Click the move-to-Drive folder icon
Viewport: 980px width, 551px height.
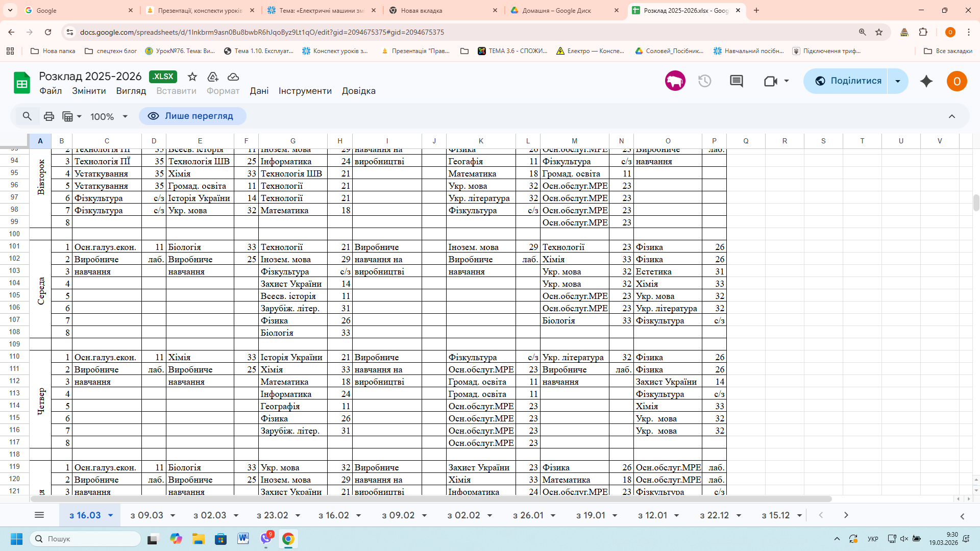pyautogui.click(x=213, y=77)
